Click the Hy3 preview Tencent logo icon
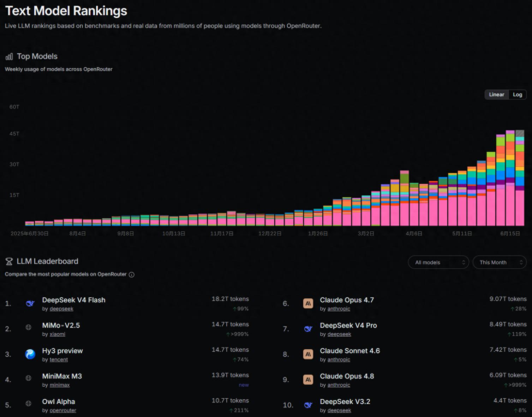532x417 pixels. (30, 354)
